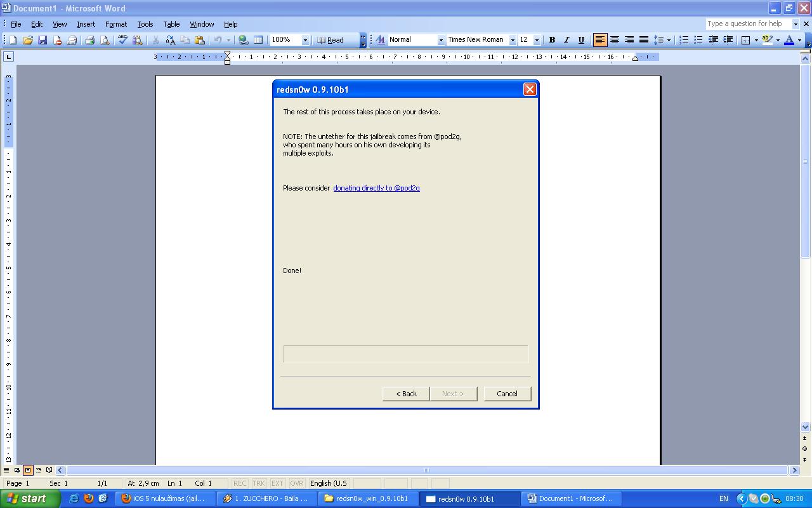Toggle OVR overtype mode in status bar
The width and height of the screenshot is (812, 508).
[x=296, y=483]
